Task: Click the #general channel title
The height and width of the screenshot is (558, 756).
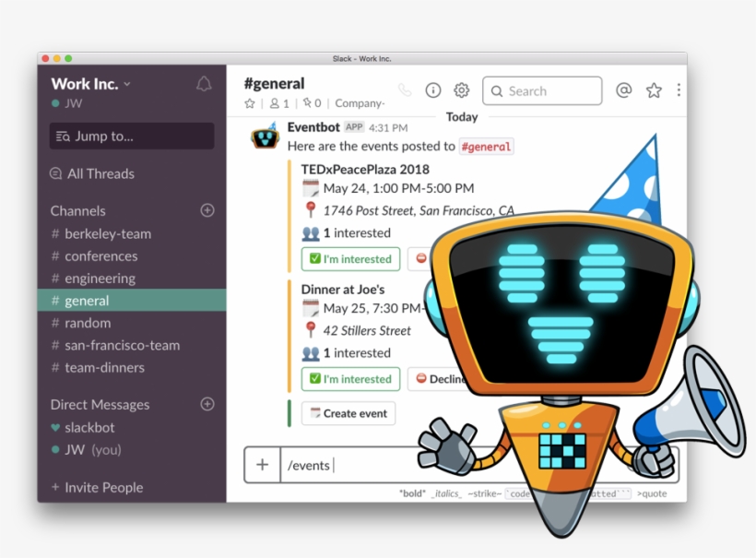Action: tap(275, 83)
